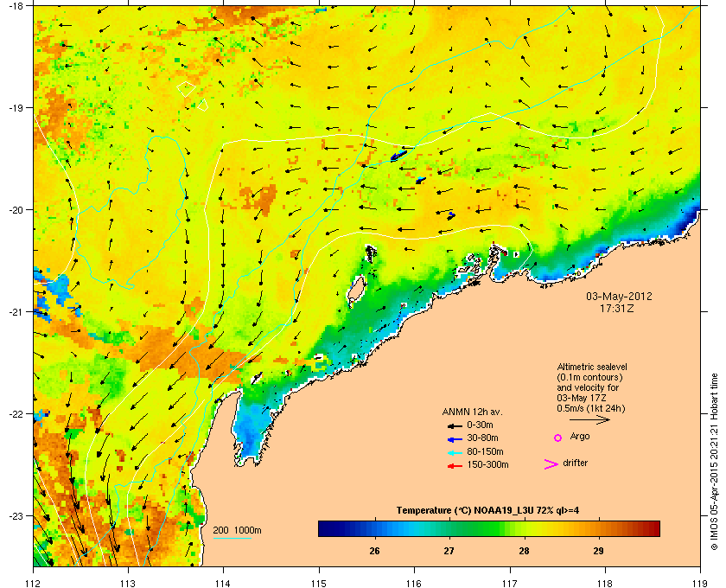Click the color bar tick label 27
The width and height of the screenshot is (726, 588).
click(x=449, y=551)
